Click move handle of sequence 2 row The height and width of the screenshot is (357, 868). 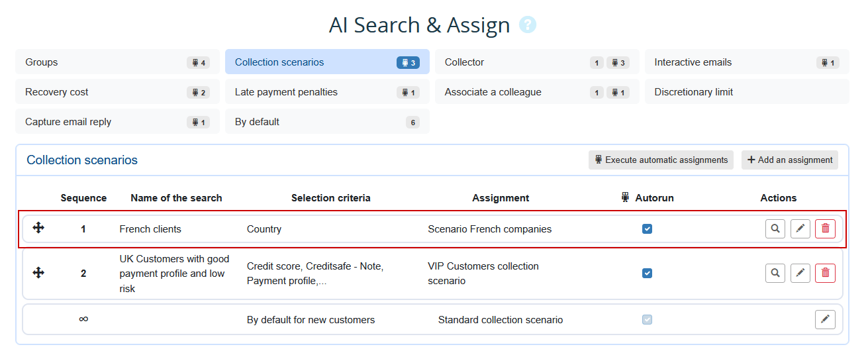pos(38,273)
